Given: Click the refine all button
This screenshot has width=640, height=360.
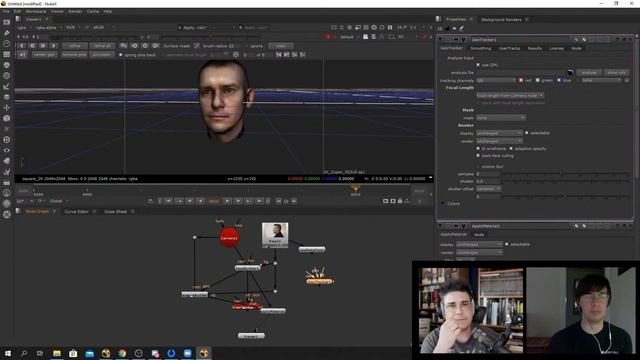Looking at the screenshot, I should coord(101,46).
